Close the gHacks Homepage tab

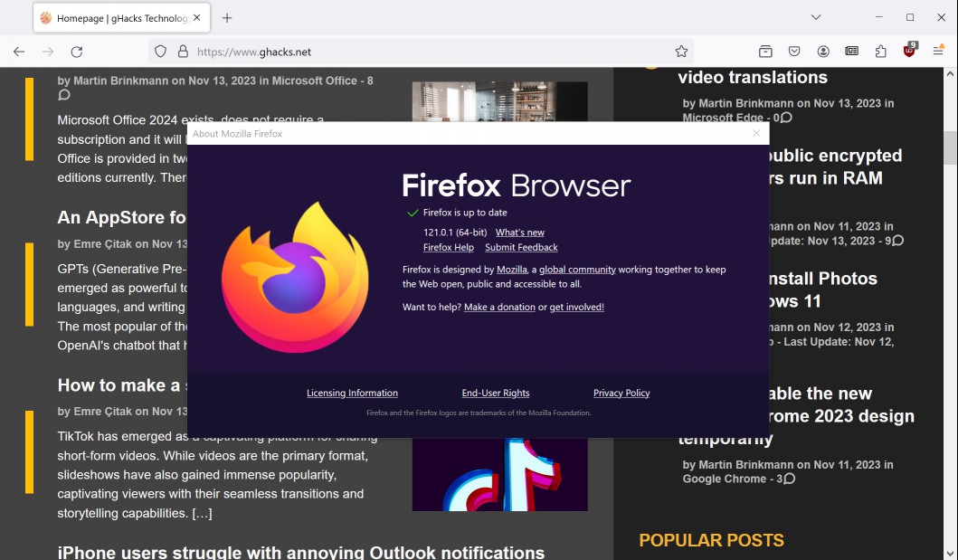[196, 18]
